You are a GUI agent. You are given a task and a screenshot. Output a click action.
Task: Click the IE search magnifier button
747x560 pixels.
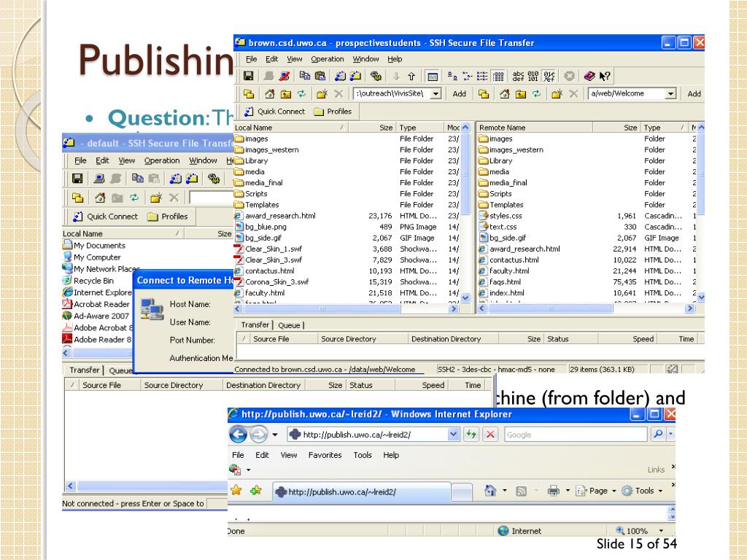658,435
